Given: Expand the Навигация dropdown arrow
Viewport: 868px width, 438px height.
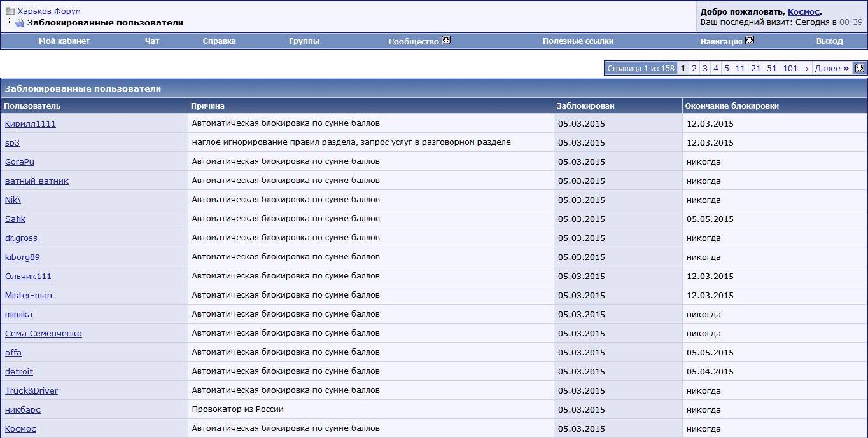Looking at the screenshot, I should point(749,41).
